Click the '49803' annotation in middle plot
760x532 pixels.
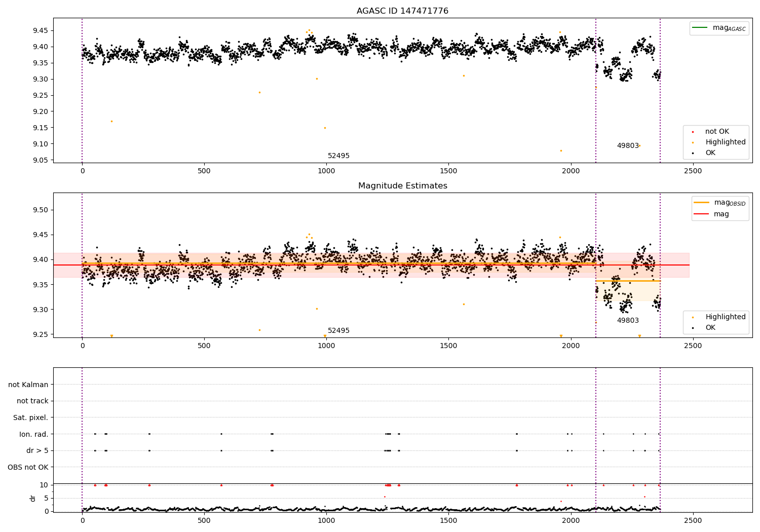628,321
